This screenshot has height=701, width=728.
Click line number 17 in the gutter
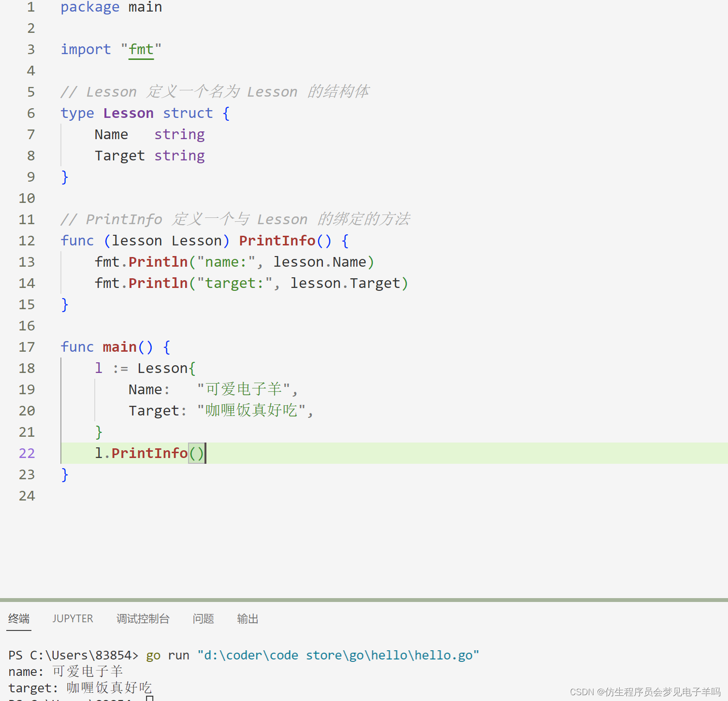click(27, 347)
